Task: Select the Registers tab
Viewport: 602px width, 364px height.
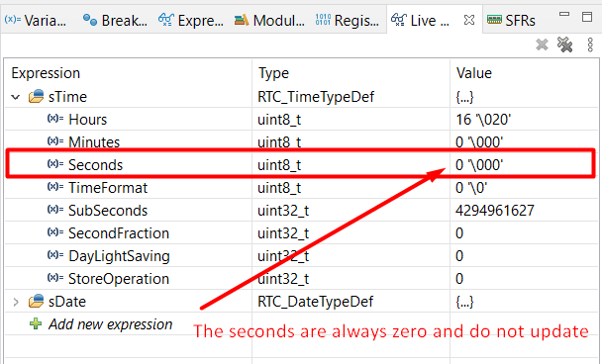Action: coord(348,21)
